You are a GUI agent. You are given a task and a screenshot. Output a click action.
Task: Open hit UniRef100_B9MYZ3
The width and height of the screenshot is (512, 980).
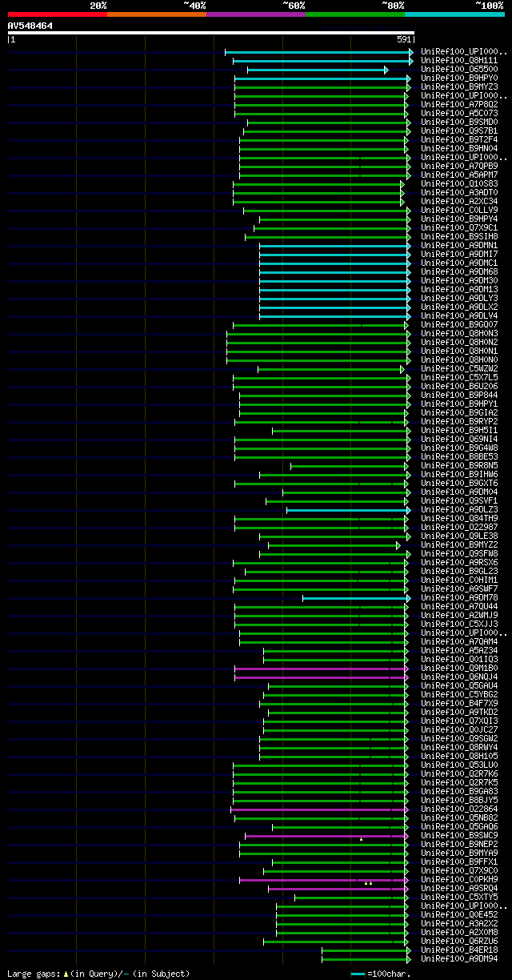click(459, 86)
